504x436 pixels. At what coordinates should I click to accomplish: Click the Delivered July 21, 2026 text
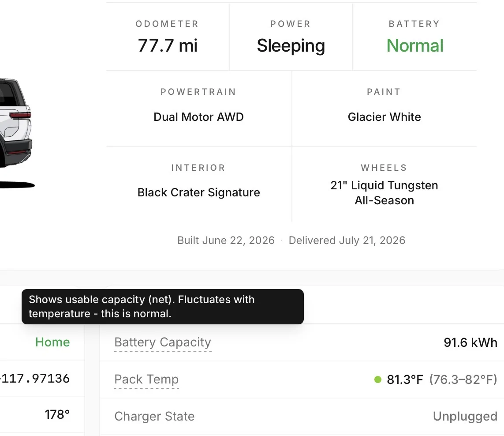[x=347, y=241]
